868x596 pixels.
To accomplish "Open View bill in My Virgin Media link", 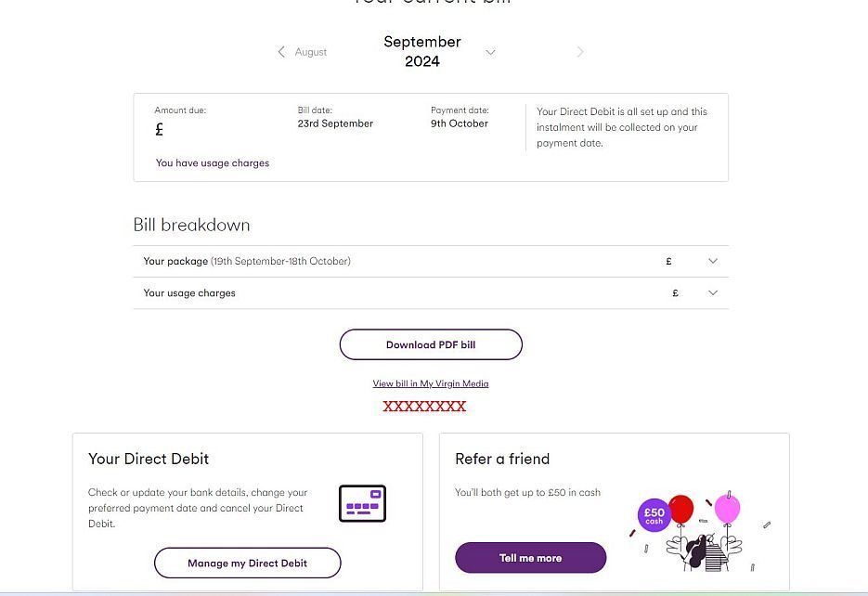I will tap(431, 383).
